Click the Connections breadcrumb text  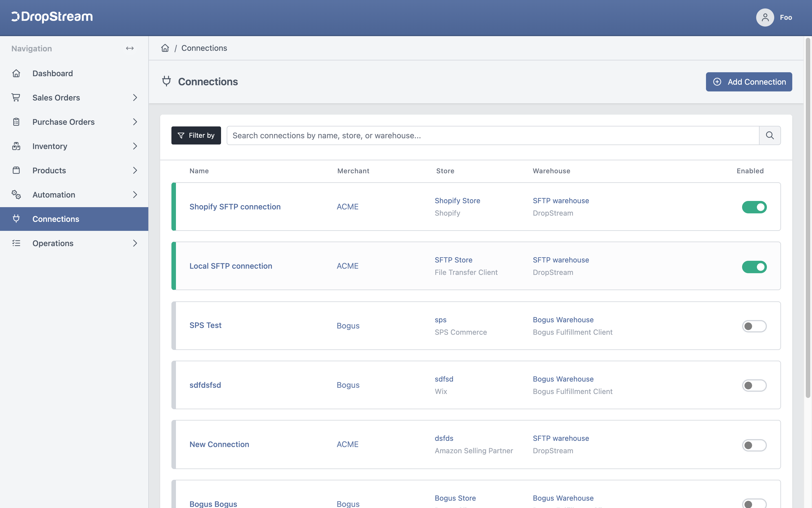click(204, 48)
